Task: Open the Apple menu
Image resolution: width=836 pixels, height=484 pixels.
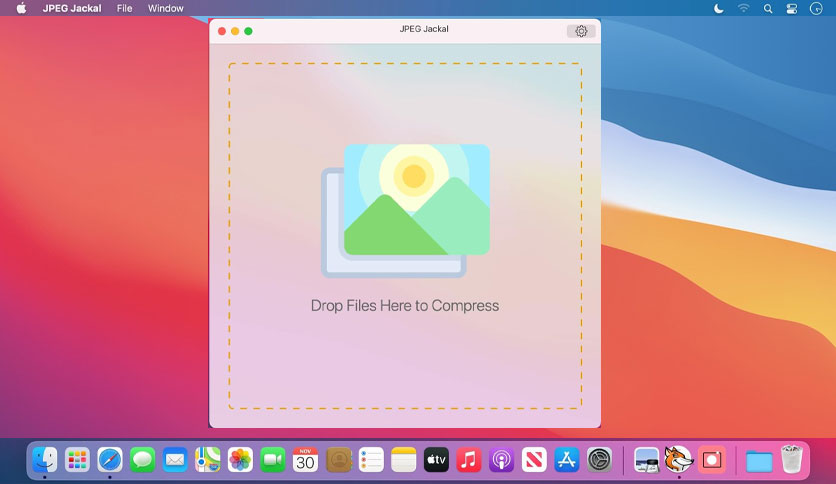Action: pyautogui.click(x=21, y=8)
